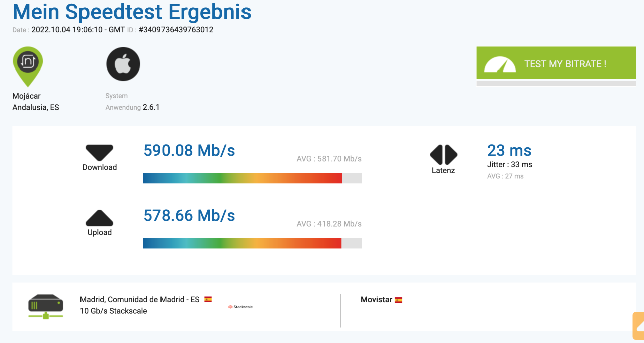Click the Latenz double-arrow icon
This screenshot has height=343, width=644.
pyautogui.click(x=443, y=155)
